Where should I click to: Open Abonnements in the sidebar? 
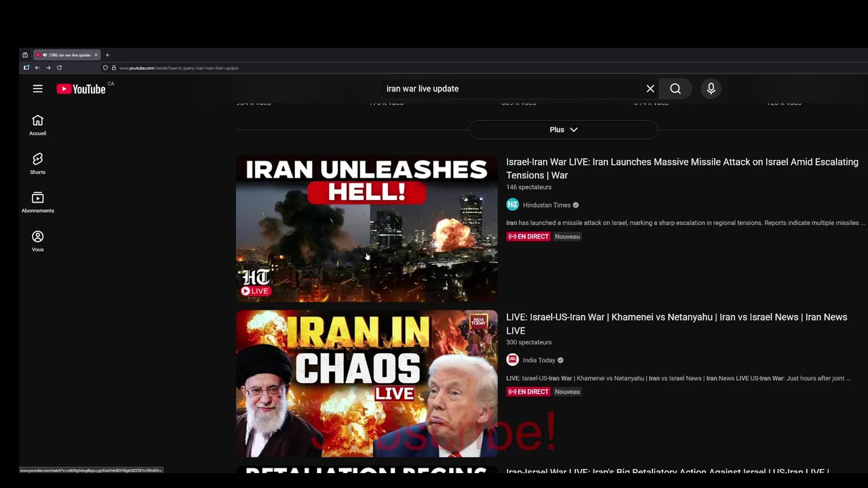tap(37, 203)
